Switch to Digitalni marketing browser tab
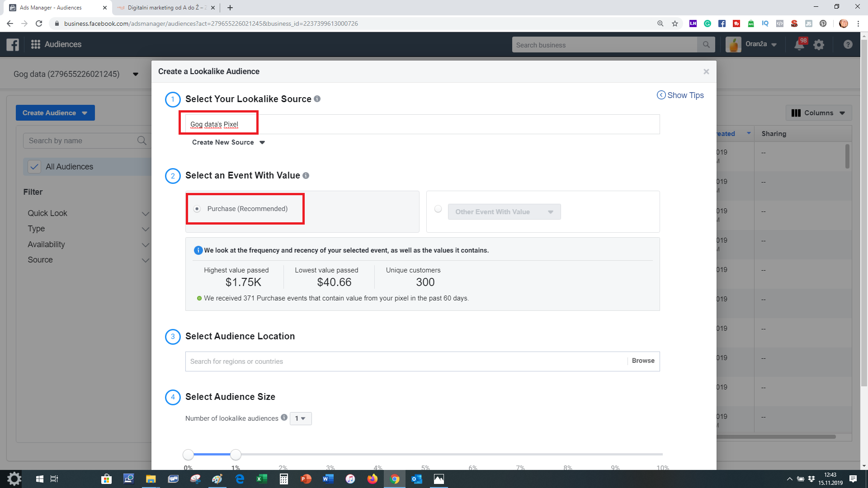The image size is (868, 488). (165, 8)
